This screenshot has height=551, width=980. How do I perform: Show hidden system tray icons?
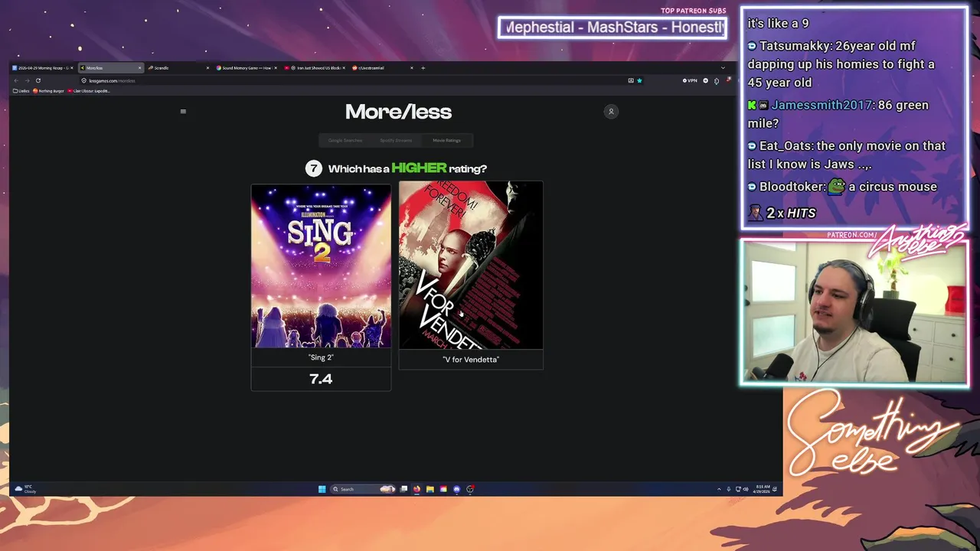point(719,489)
